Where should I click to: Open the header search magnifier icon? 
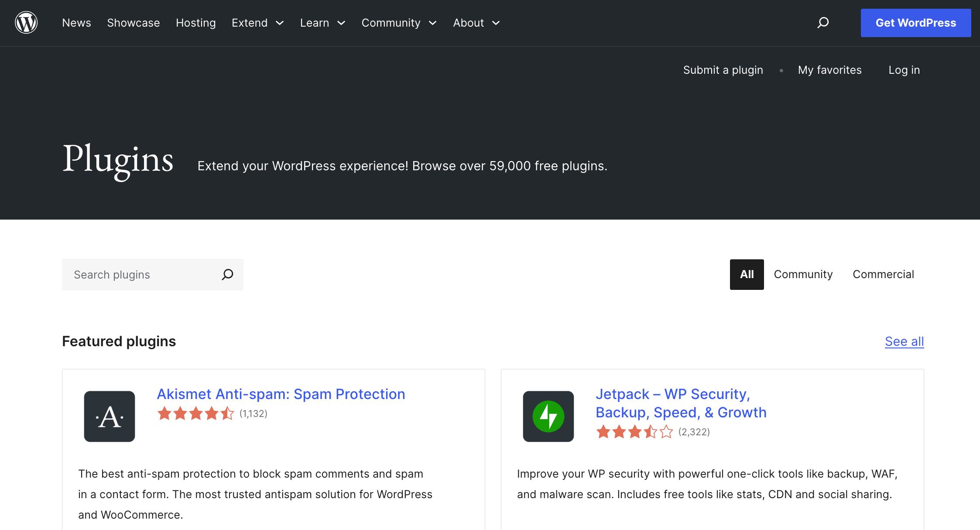coord(823,23)
